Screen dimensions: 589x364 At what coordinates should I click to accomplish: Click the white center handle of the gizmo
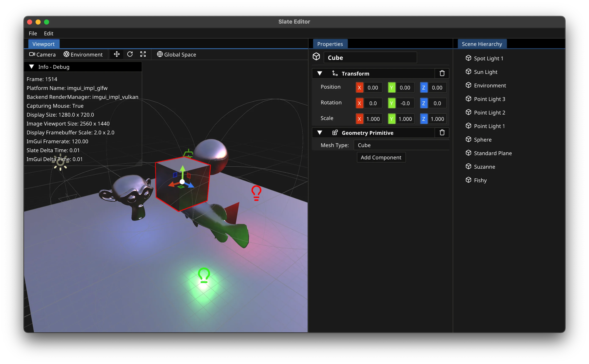tap(182, 182)
